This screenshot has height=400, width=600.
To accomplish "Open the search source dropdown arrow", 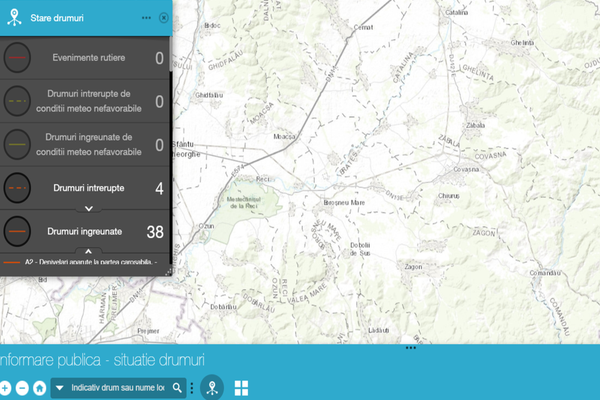I will [59, 387].
